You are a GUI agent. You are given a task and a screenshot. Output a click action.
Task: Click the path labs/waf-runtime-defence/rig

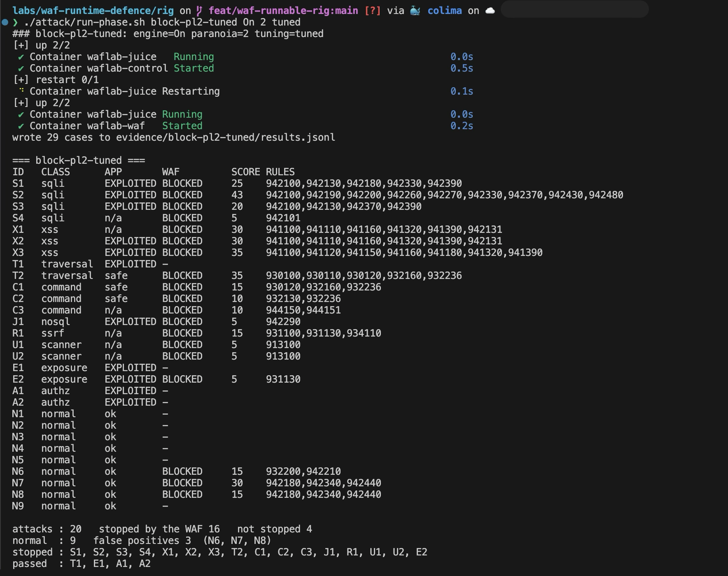click(93, 11)
